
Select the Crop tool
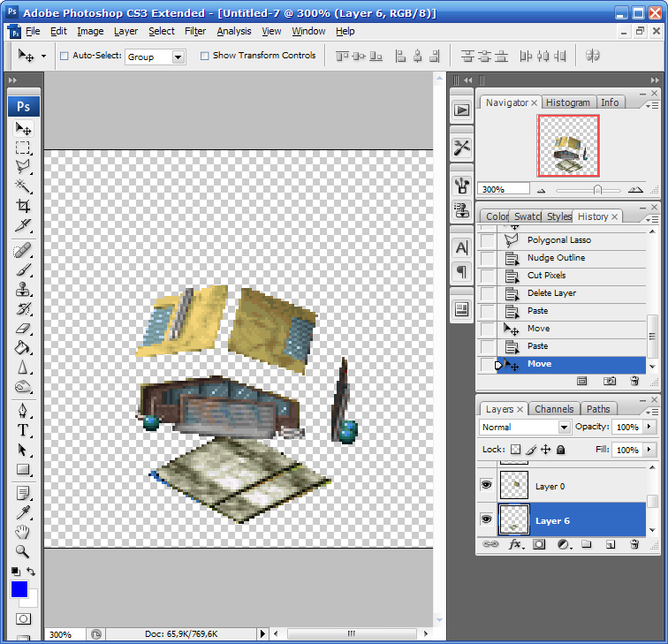pos(23,206)
